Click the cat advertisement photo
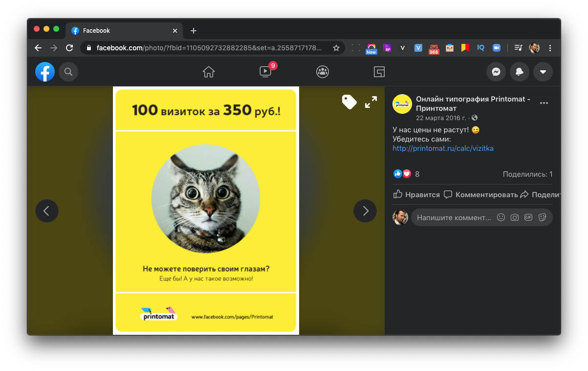Viewport: 588px width, 371px height. tap(206, 210)
